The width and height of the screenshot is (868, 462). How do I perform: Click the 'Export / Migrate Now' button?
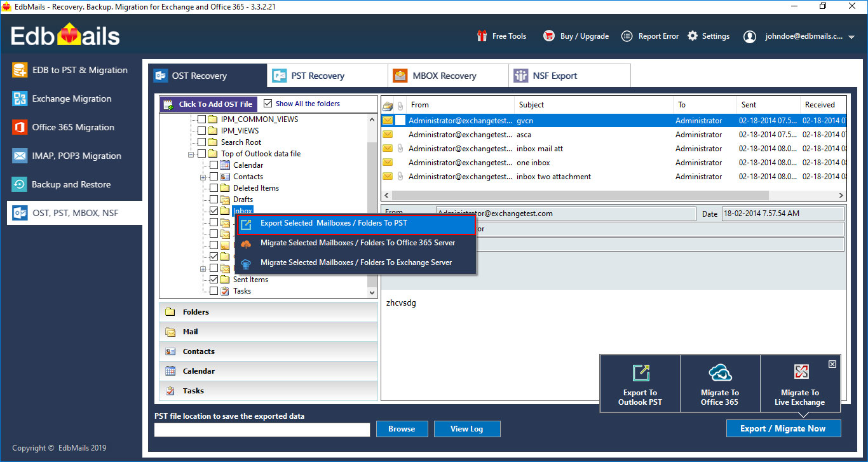(783, 428)
